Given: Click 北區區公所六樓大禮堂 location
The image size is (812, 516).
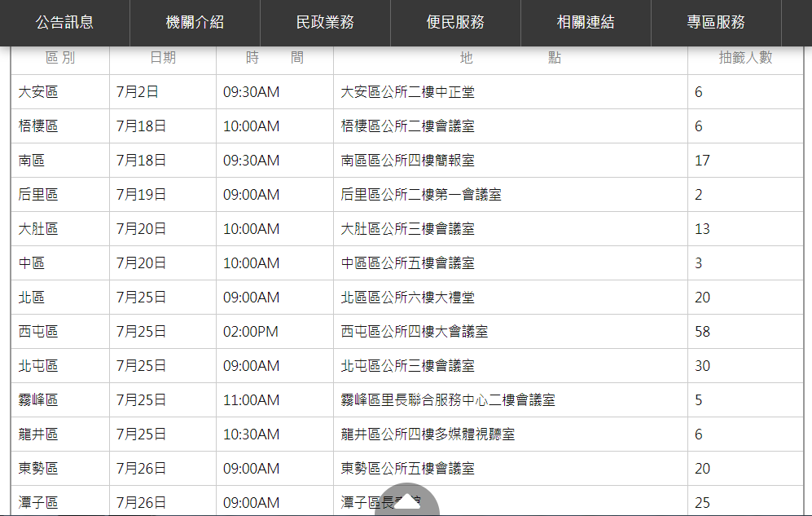Looking at the screenshot, I should (407, 297).
